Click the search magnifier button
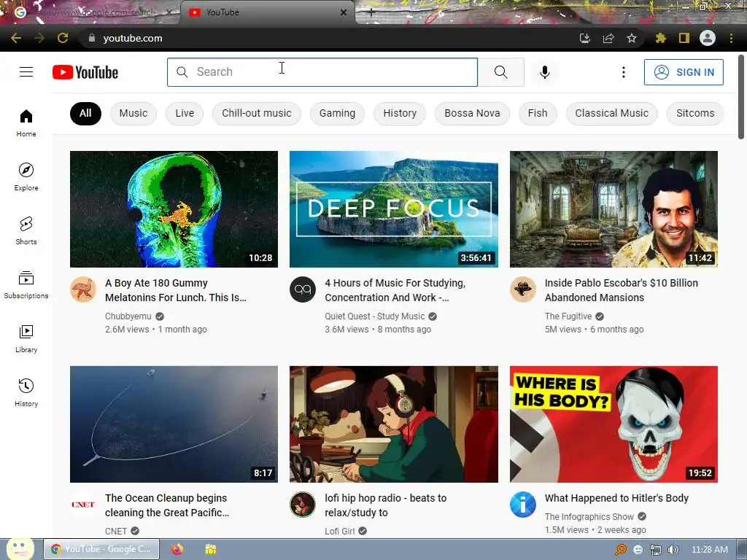The height and width of the screenshot is (560, 747). [x=500, y=72]
